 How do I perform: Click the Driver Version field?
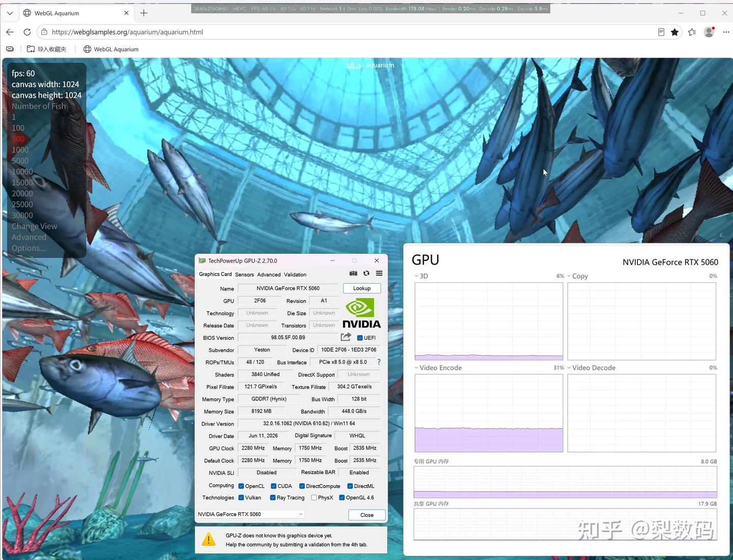click(309, 424)
